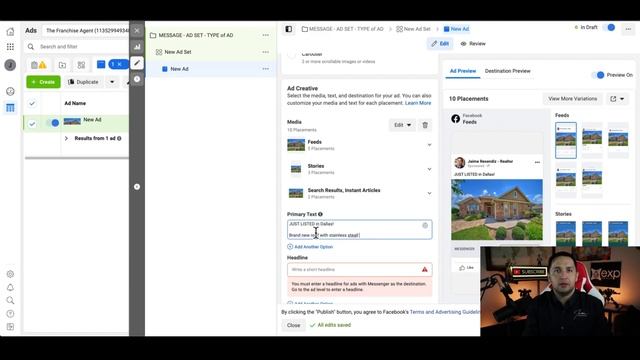Open the share preview dropdown
Viewport: 640px width, 360px height.
617,99
